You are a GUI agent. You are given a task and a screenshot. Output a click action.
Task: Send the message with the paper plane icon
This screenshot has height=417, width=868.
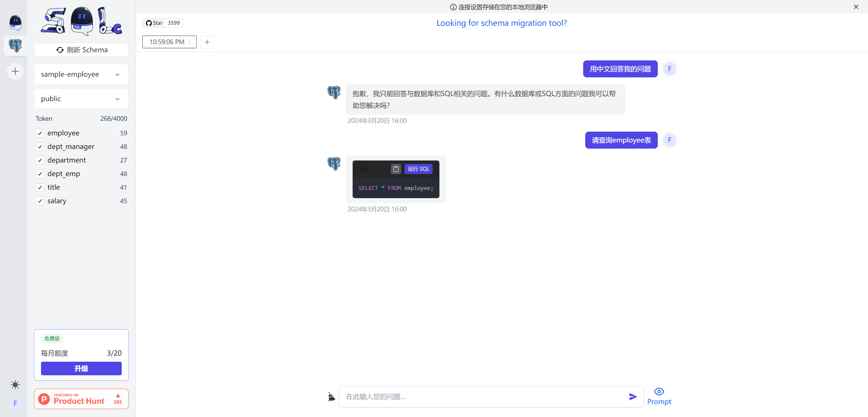point(633,396)
